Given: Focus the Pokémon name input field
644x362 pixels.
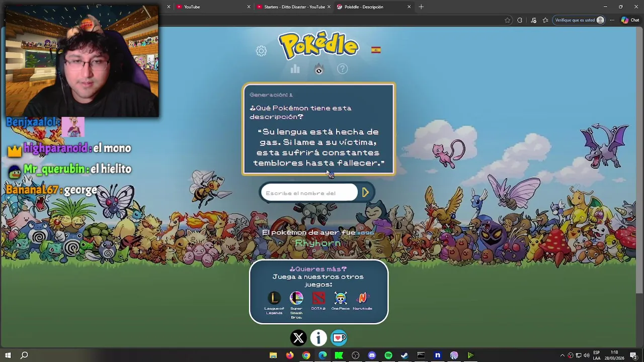Looking at the screenshot, I should point(309,193).
